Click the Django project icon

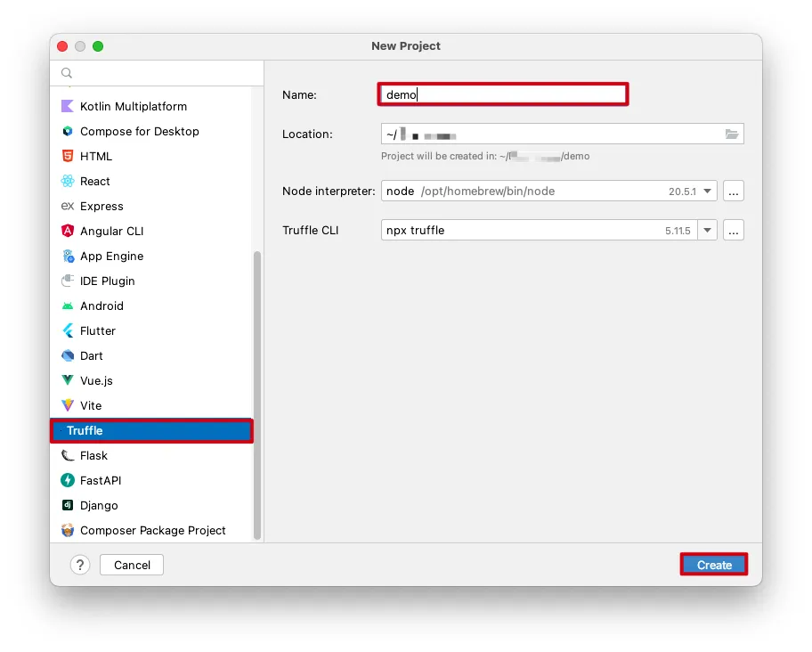pyautogui.click(x=68, y=505)
